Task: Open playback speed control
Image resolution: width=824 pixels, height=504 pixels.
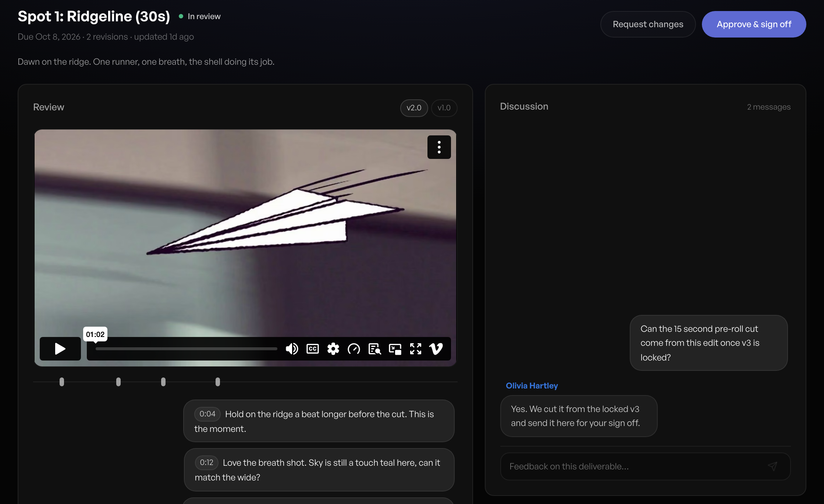Action: click(354, 348)
